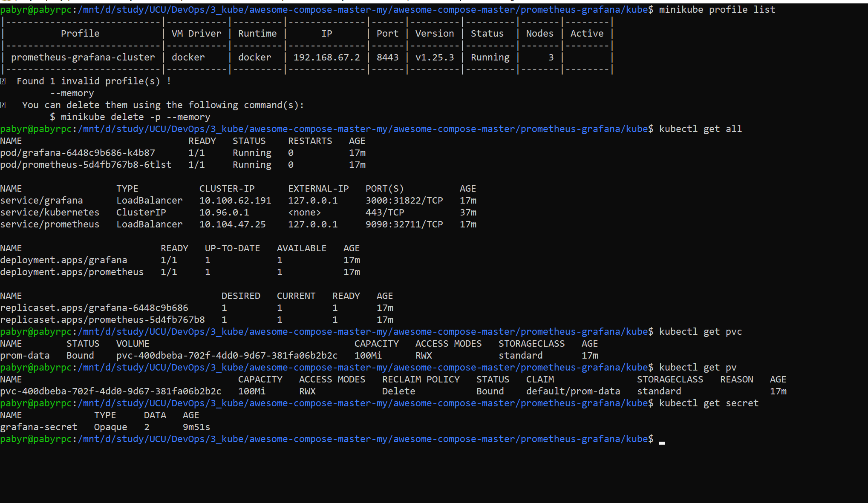
Task: Click the green pabyr@pabyrpc prompt on the last line
Action: pos(35,439)
